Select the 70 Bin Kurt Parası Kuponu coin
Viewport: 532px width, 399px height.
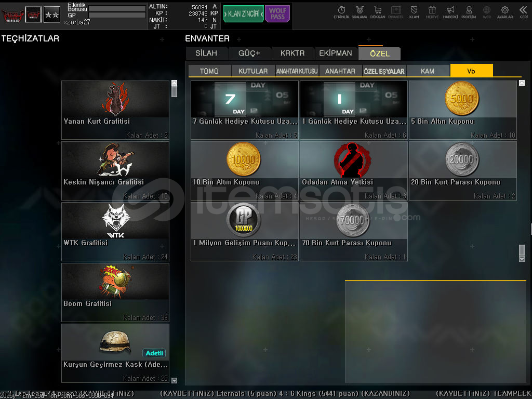click(353, 231)
